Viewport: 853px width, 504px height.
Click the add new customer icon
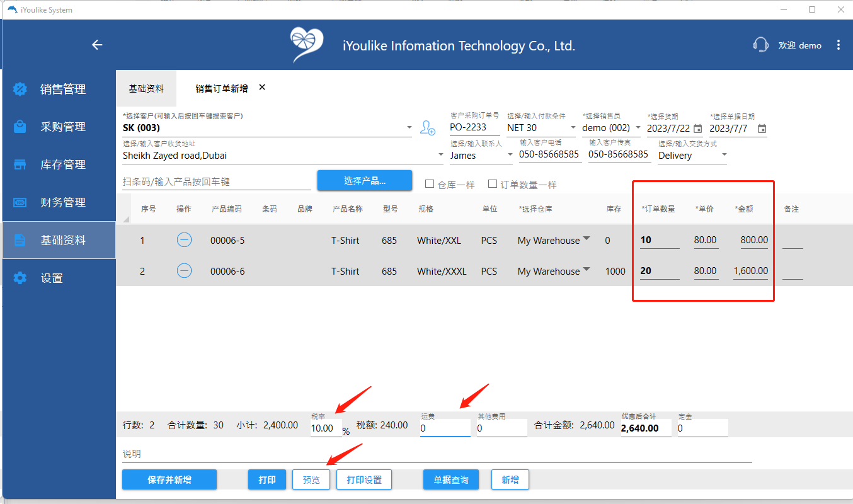point(428,128)
